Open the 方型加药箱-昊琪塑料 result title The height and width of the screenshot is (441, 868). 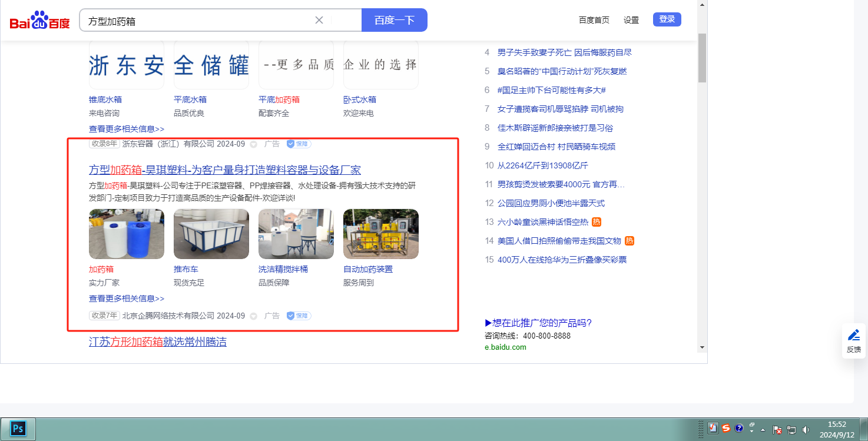(225, 170)
